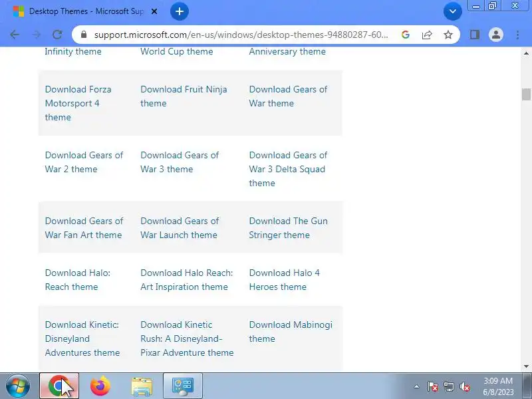This screenshot has width=532, height=399.
Task: Open Download Gears of War 2 theme
Action: click(84, 162)
